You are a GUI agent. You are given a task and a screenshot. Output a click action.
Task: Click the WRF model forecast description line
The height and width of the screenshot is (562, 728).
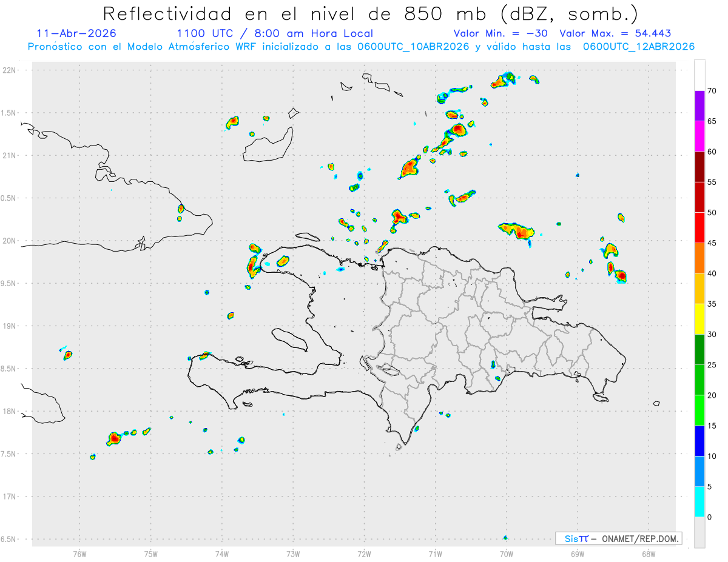coord(361,47)
